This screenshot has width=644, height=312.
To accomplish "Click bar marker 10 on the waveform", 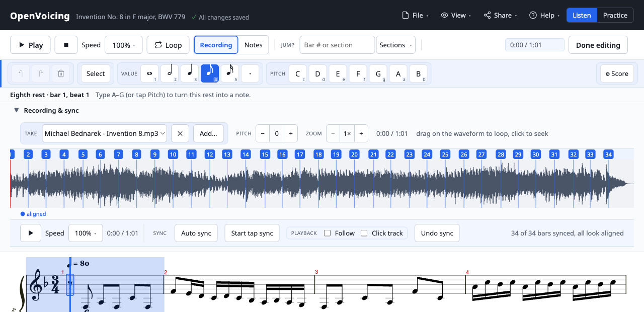I will point(173,154).
